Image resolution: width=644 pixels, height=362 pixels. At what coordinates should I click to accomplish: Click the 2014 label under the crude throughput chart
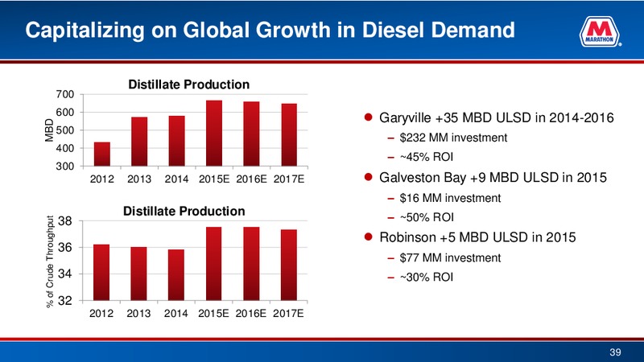tap(176, 314)
